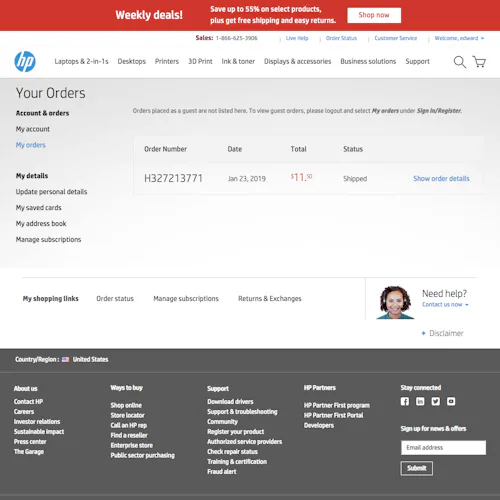Go to My account in sidebar
The height and width of the screenshot is (500, 500).
coord(33,129)
